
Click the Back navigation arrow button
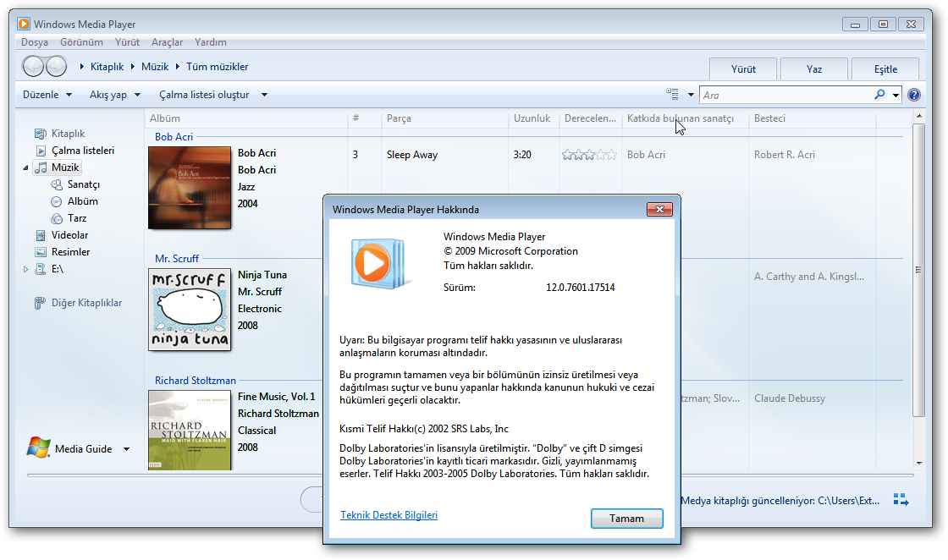pos(33,67)
